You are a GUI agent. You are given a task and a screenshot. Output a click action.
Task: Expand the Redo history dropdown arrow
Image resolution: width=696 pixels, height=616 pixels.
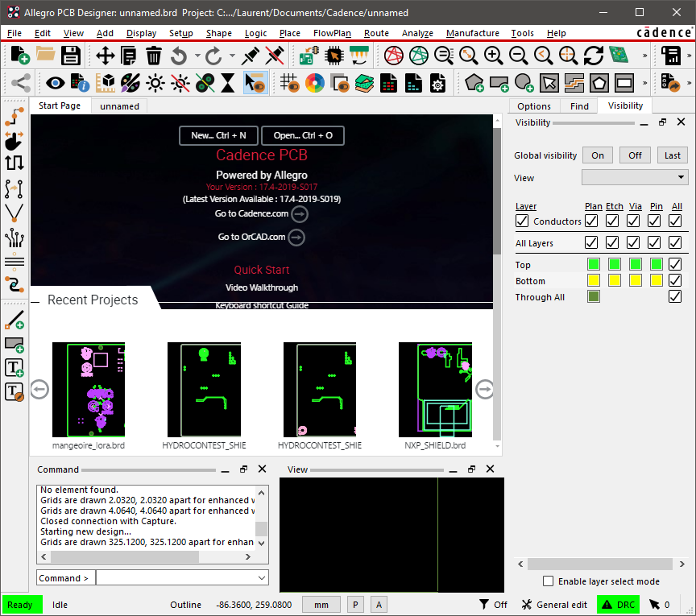pyautogui.click(x=232, y=56)
